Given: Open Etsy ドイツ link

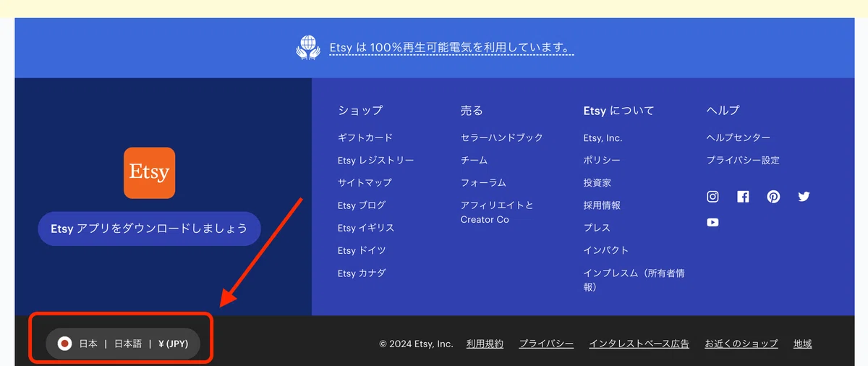Looking at the screenshot, I should (362, 250).
